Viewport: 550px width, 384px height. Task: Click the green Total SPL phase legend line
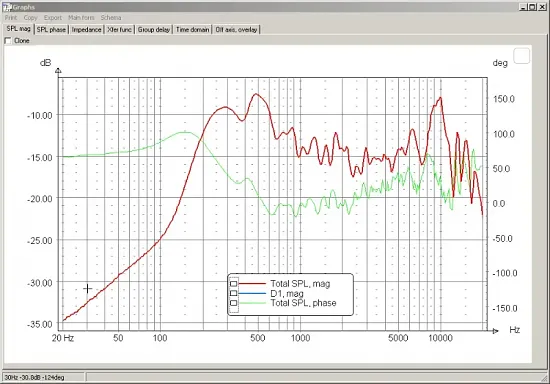click(252, 302)
